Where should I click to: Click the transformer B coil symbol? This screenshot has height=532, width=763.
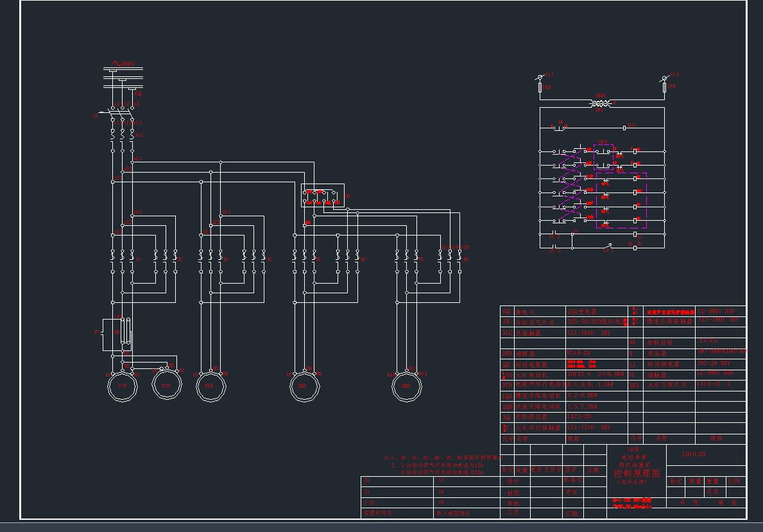[601, 102]
